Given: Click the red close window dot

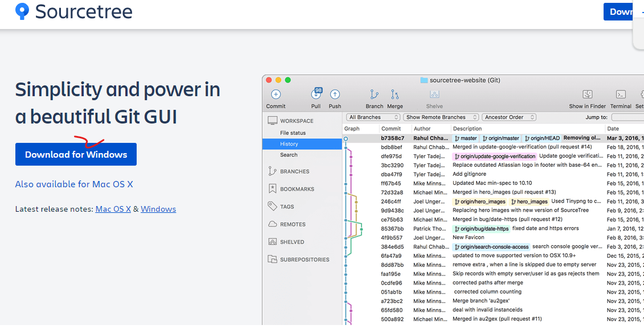Looking at the screenshot, I should pyautogui.click(x=269, y=80).
